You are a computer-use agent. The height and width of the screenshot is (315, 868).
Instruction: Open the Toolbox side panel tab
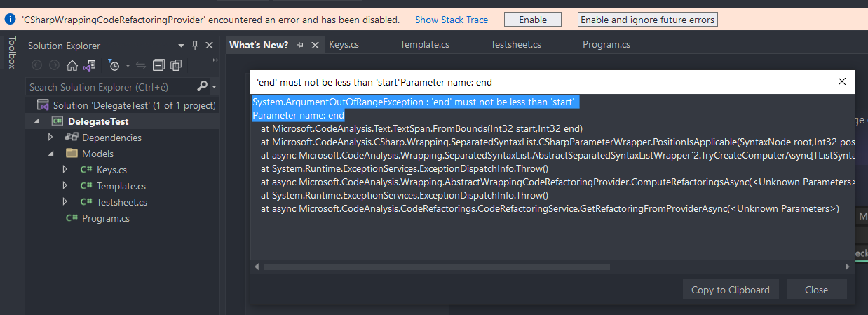[11, 53]
